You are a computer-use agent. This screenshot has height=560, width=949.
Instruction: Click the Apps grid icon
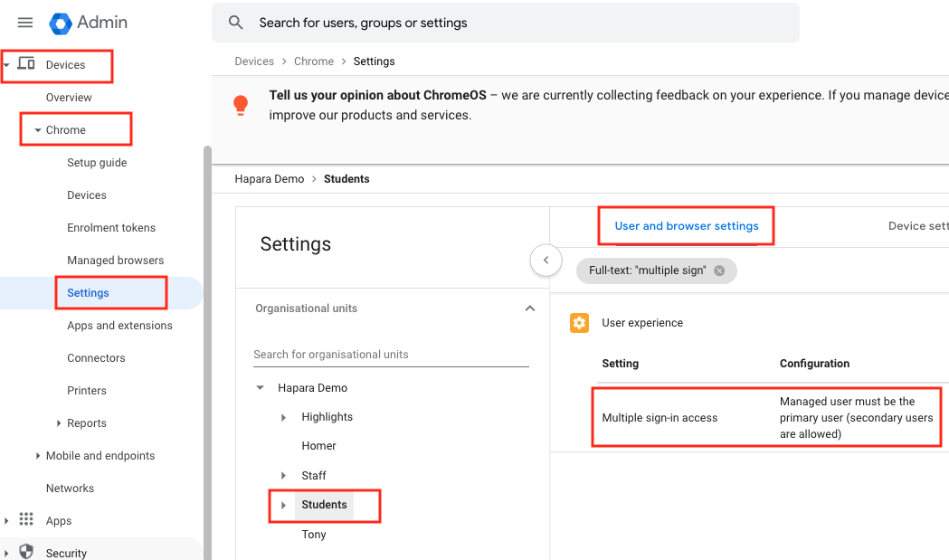click(26, 519)
